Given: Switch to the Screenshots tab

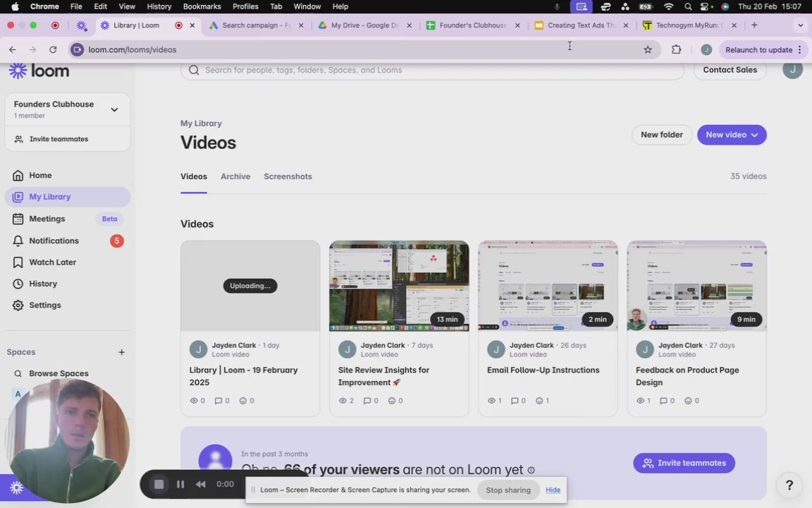Looking at the screenshot, I should pyautogui.click(x=288, y=176).
